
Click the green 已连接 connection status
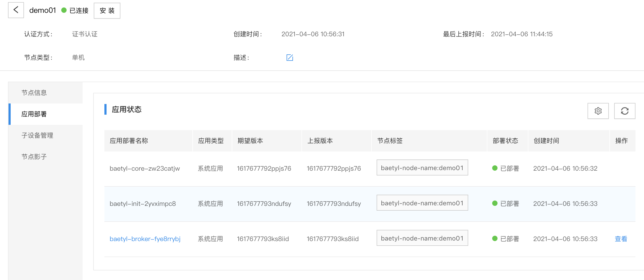tap(75, 10)
